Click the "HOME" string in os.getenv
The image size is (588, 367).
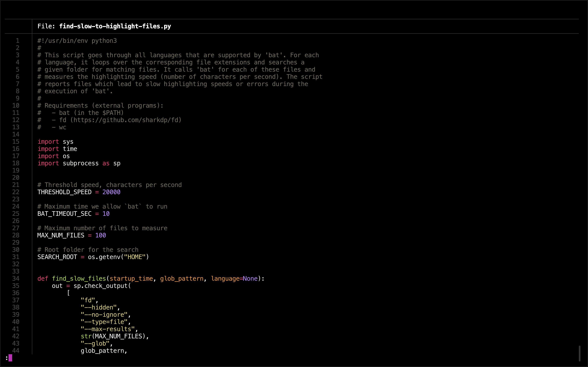135,257
